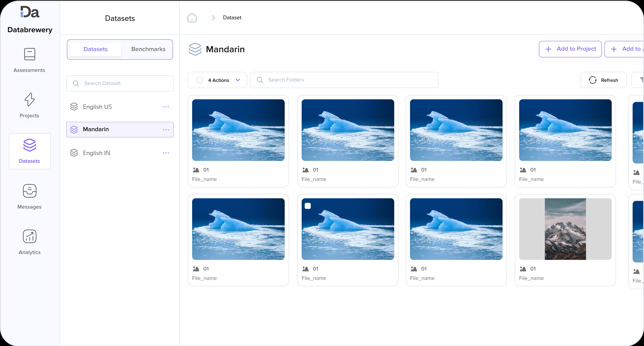This screenshot has width=644, height=346.
Task: Open the mountain image thumbnail
Action: (x=565, y=229)
